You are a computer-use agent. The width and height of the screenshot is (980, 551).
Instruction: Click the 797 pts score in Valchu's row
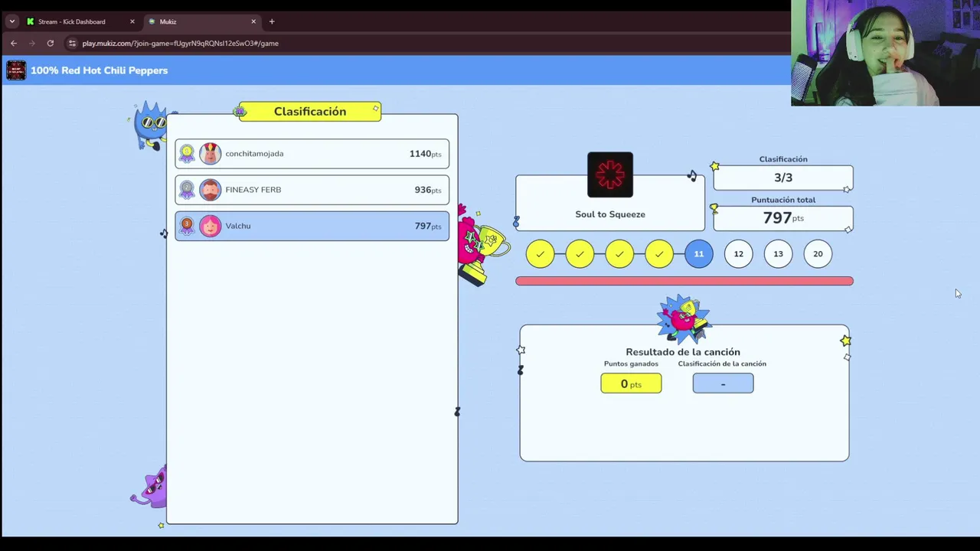(428, 226)
